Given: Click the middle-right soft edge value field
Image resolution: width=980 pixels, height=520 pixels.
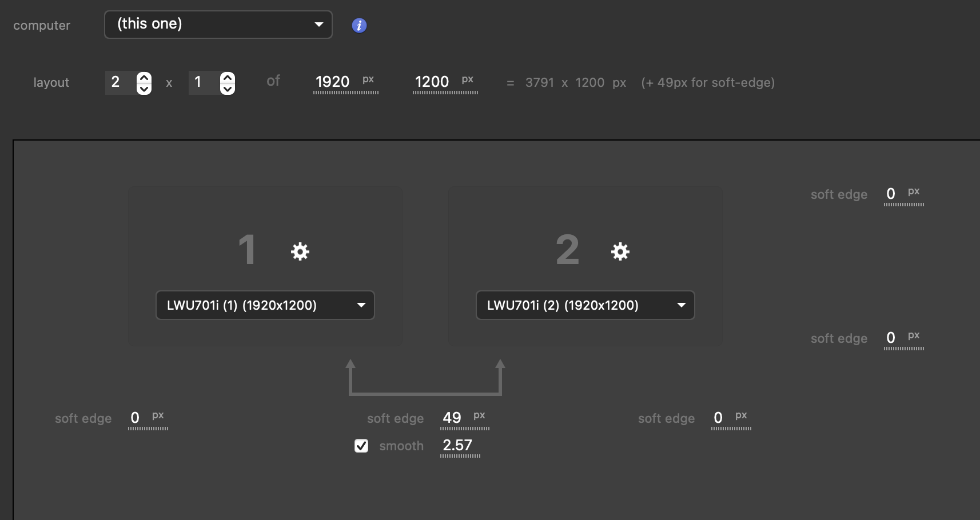Looking at the screenshot, I should [891, 338].
